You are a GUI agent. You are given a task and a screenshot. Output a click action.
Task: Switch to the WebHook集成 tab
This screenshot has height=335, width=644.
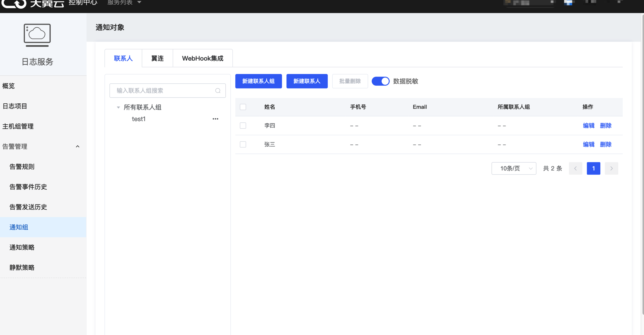pyautogui.click(x=203, y=59)
